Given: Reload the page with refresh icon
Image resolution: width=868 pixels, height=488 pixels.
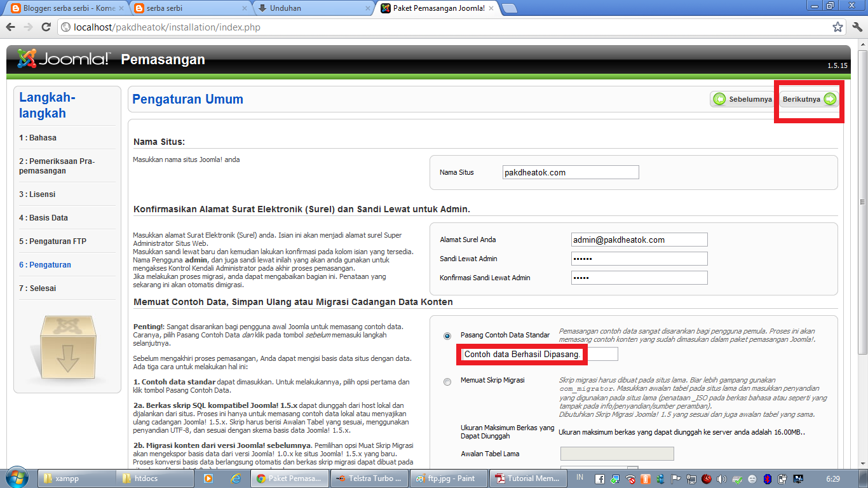Looking at the screenshot, I should [46, 27].
